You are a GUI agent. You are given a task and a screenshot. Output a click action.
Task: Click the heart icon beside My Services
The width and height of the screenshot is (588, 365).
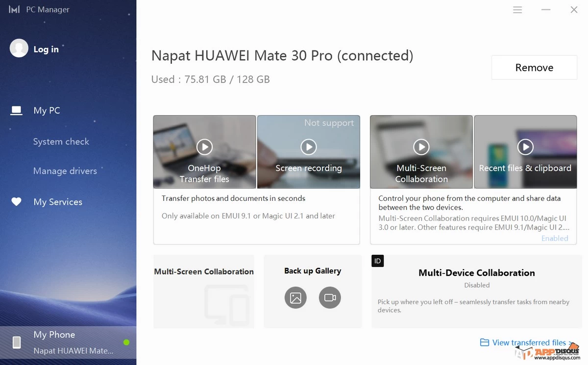[x=17, y=201]
